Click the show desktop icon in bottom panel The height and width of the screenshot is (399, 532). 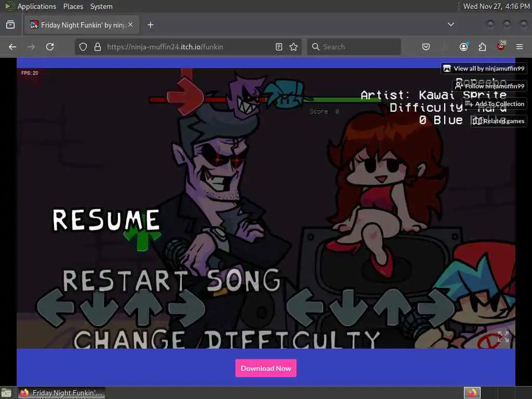6,393
